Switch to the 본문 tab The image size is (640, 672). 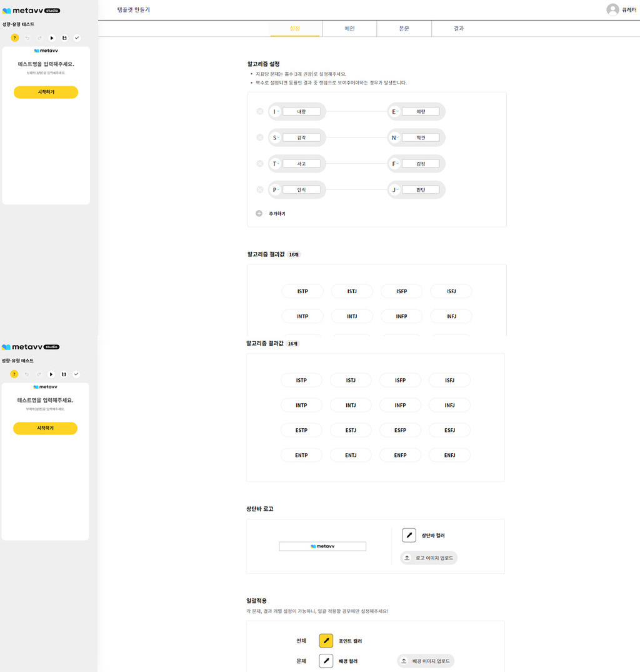coord(404,29)
